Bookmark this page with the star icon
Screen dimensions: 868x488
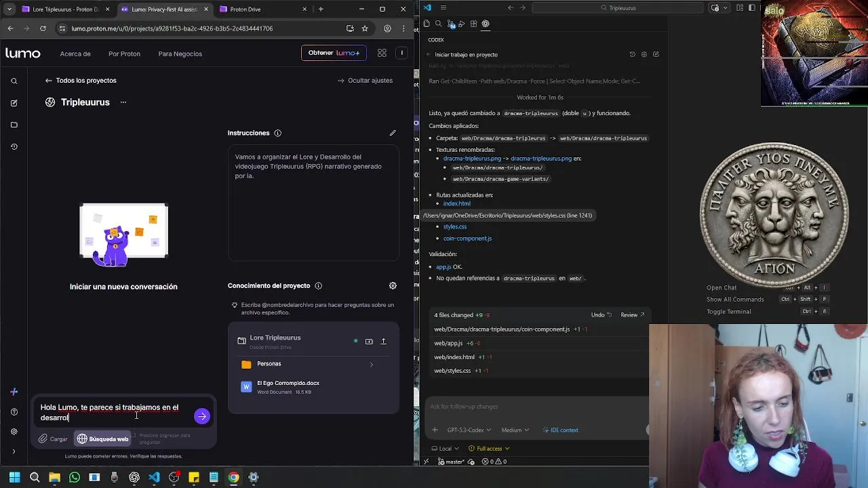coord(365,28)
